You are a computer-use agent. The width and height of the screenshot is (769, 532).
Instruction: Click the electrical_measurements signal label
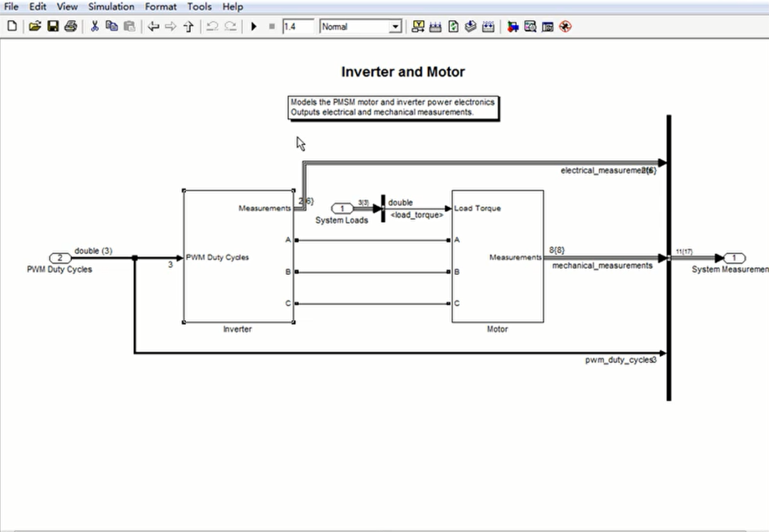[608, 171]
